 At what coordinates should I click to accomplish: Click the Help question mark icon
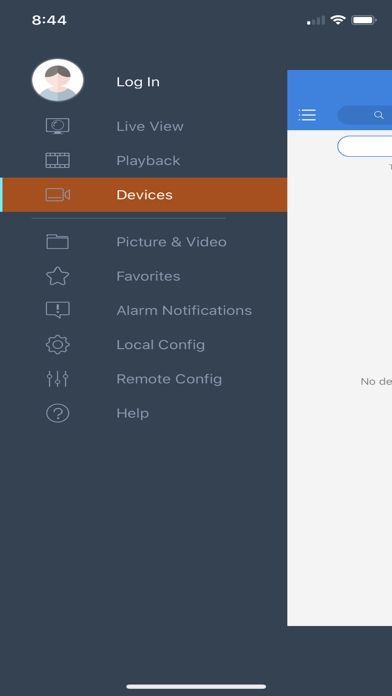pyautogui.click(x=58, y=413)
